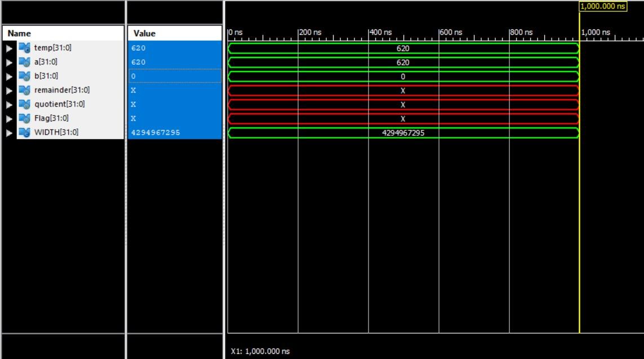Select the quotient[31:0] signal name
Screen dimensions: 644x359
(x=60, y=104)
